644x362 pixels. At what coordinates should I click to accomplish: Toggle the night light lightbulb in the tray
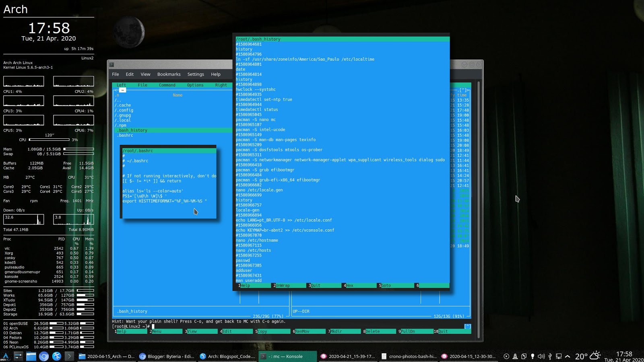point(533,356)
